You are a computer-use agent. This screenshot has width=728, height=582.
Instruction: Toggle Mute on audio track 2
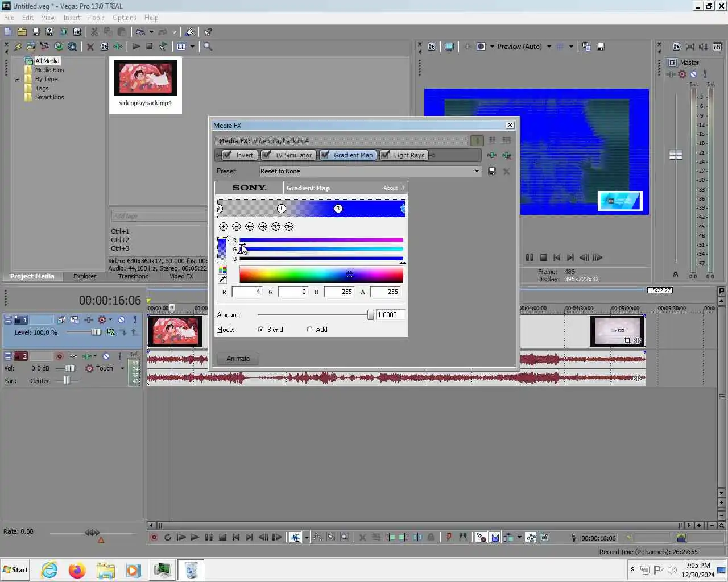106,356
